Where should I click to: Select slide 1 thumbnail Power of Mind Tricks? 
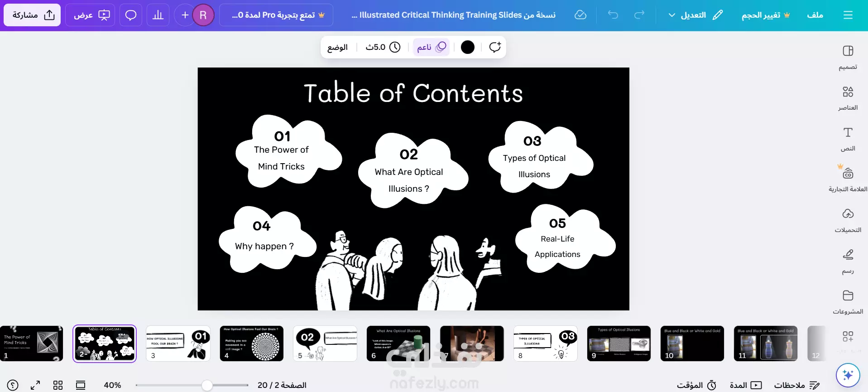coord(31,344)
